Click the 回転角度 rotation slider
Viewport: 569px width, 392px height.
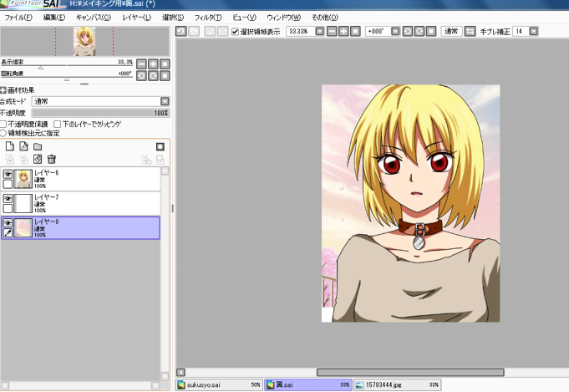pyautogui.click(x=67, y=75)
